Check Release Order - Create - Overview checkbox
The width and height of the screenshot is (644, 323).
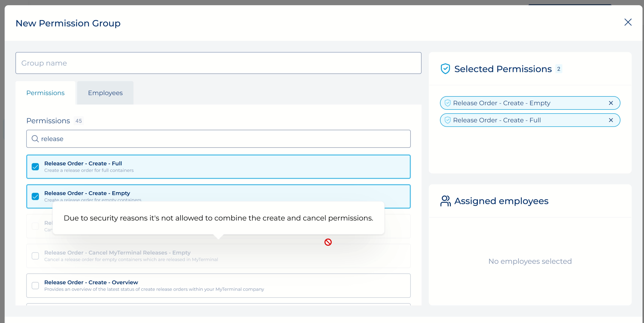point(35,285)
